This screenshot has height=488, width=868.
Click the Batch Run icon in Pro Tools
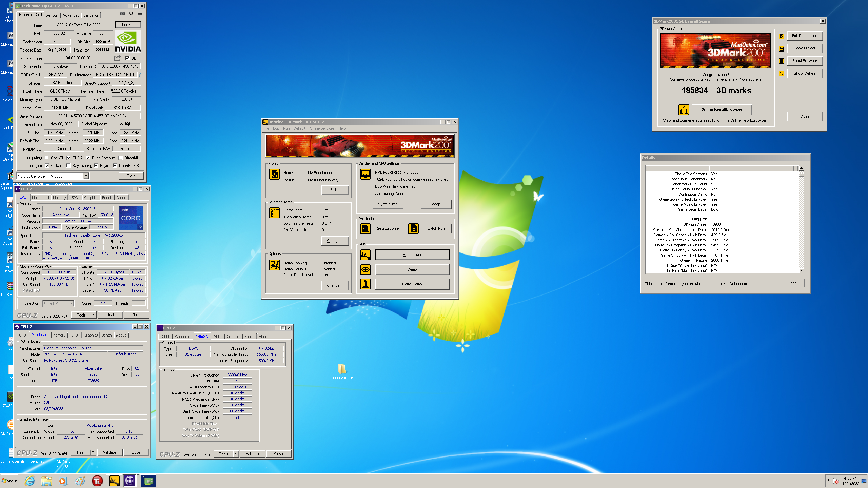(x=413, y=229)
